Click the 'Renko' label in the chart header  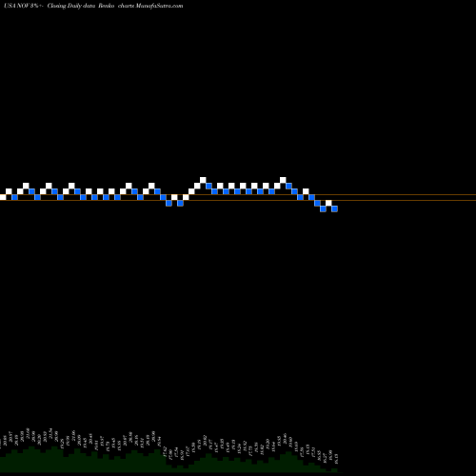(106, 6)
